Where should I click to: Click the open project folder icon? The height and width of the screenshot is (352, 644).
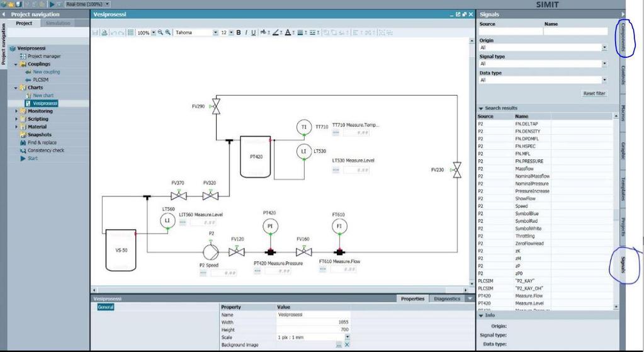11,4
